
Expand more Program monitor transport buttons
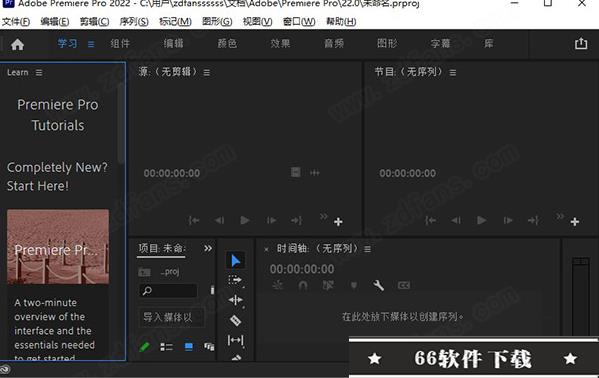click(560, 217)
